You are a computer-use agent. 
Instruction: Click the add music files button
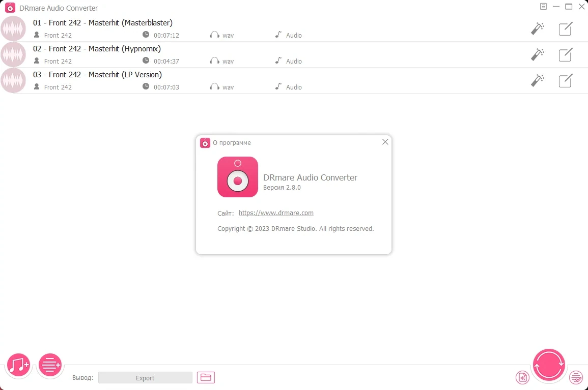coord(18,365)
